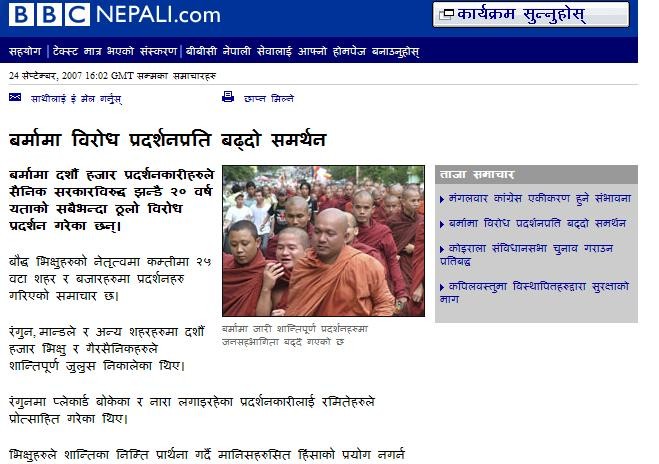Open कोइराला संविधानसभा चुनाव गराउन प्रतिबद्ध story
This screenshot has height=464, width=659.
tap(526, 255)
